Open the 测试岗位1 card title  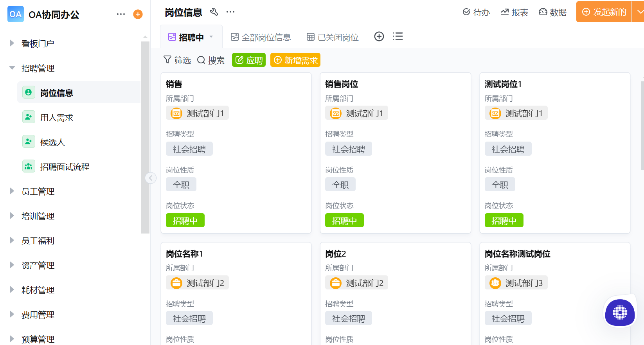503,84
